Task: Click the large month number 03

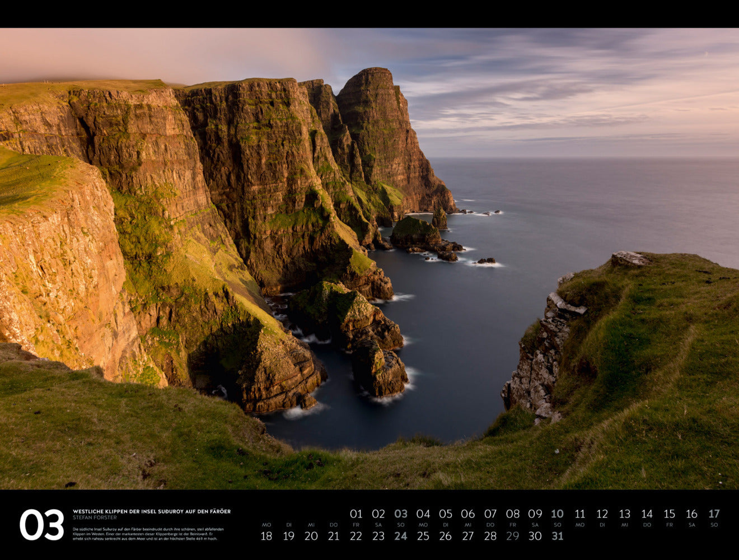Action: 42,525
